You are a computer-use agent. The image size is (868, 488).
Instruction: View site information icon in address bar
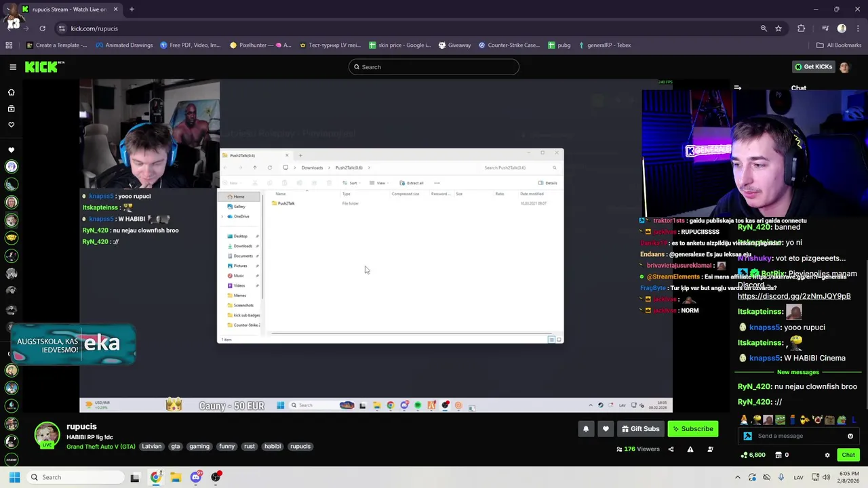(62, 28)
